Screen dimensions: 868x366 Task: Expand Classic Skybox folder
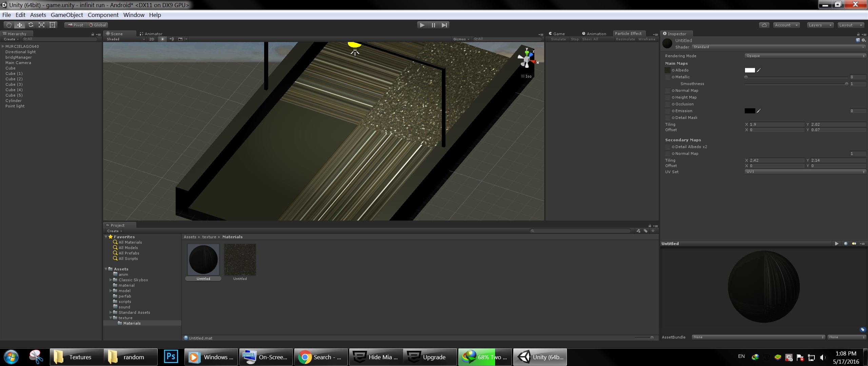[111, 280]
